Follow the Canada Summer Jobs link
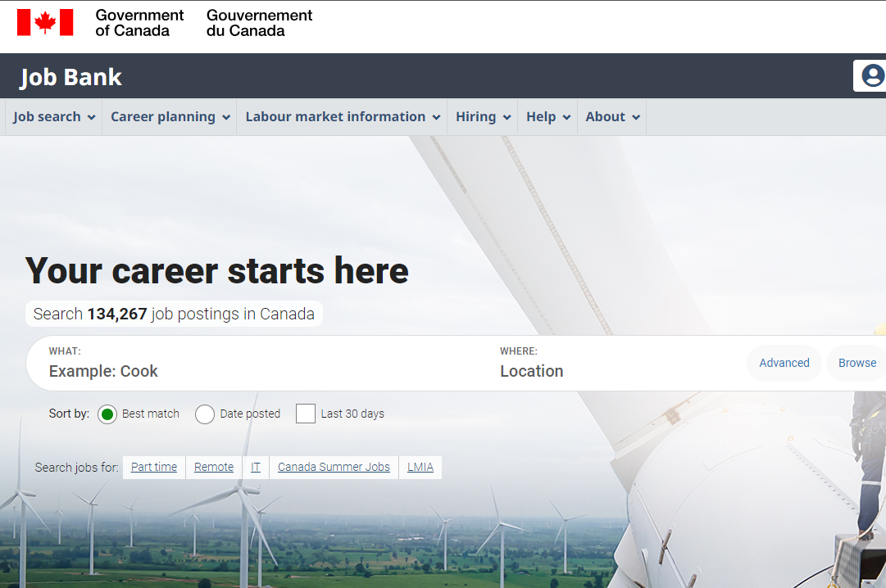This screenshot has height=588, width=886. point(334,467)
